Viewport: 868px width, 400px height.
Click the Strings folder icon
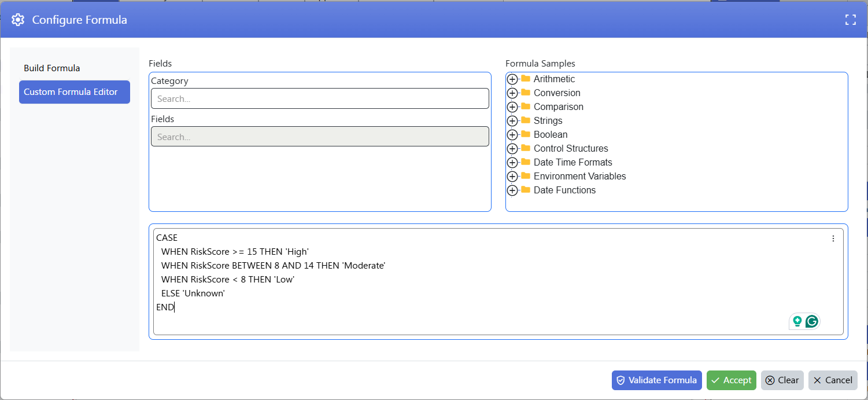click(x=525, y=120)
